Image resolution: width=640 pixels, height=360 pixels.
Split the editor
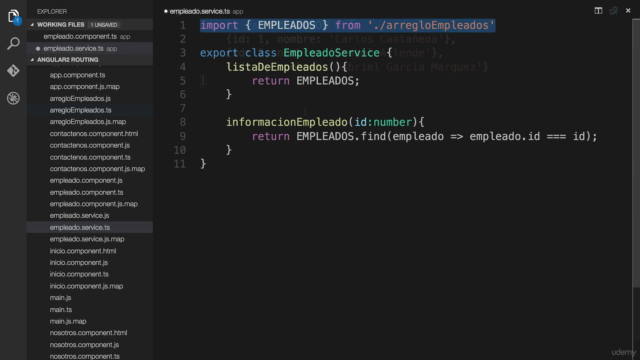[598, 11]
